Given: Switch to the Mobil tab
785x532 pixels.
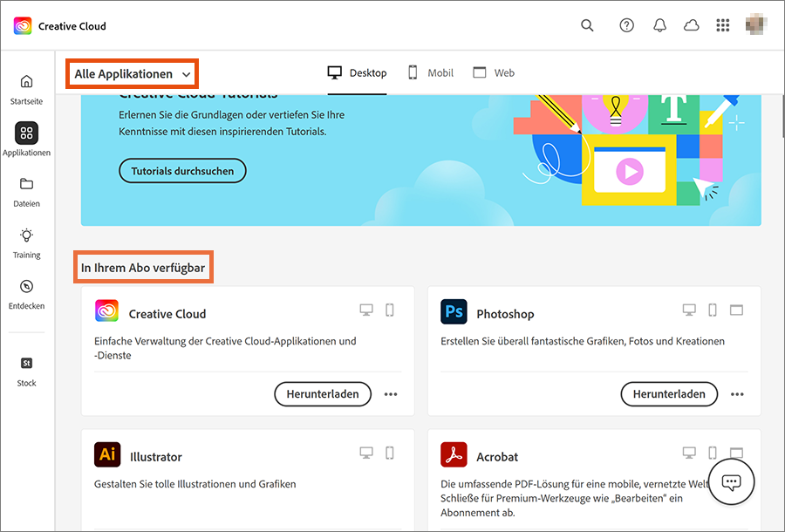Looking at the screenshot, I should click(430, 73).
